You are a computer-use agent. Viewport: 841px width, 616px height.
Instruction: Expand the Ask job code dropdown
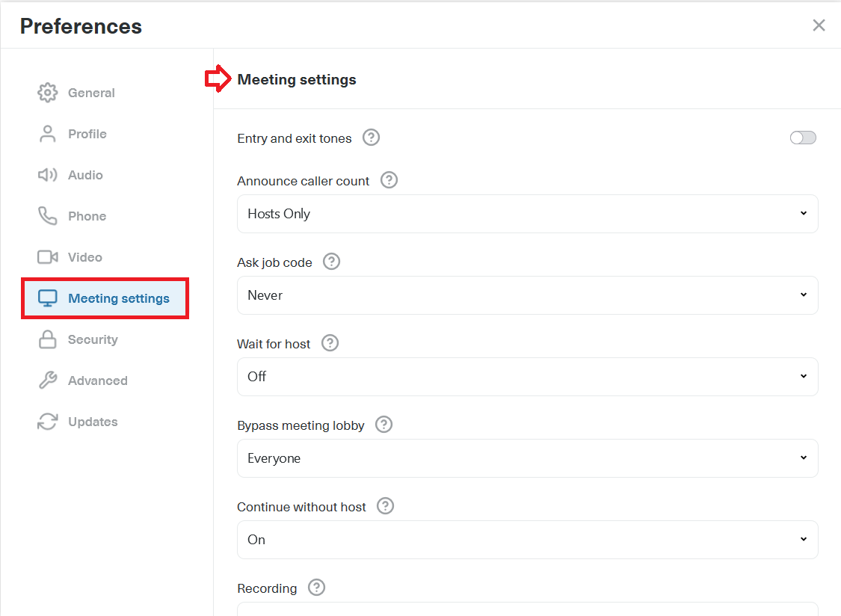527,295
